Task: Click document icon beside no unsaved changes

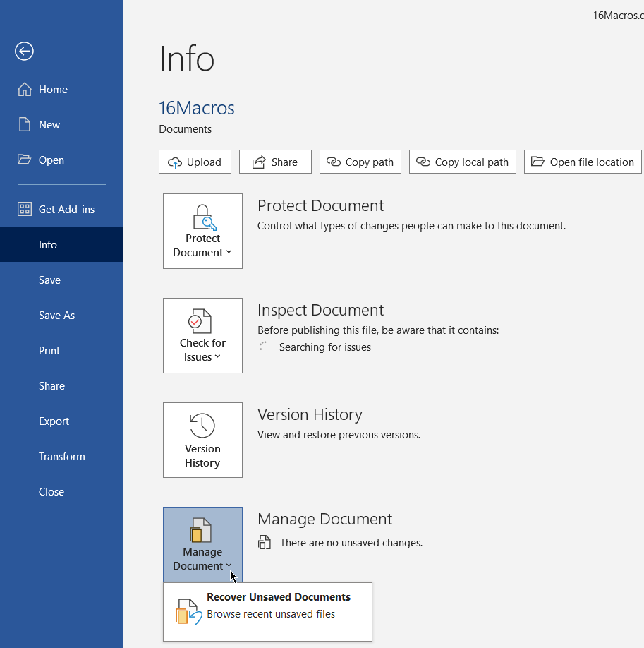Action: click(265, 542)
